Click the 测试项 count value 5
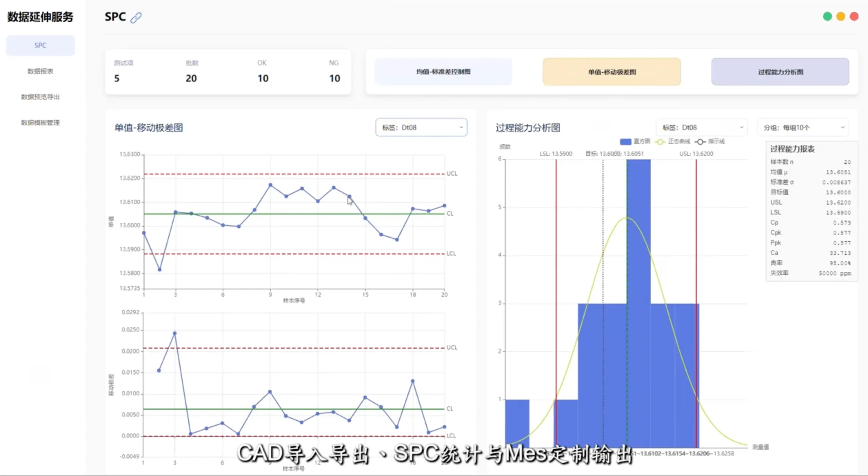 [x=117, y=79]
